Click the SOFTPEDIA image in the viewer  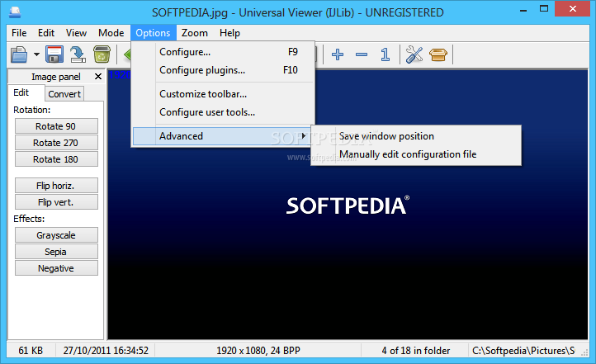click(x=348, y=206)
